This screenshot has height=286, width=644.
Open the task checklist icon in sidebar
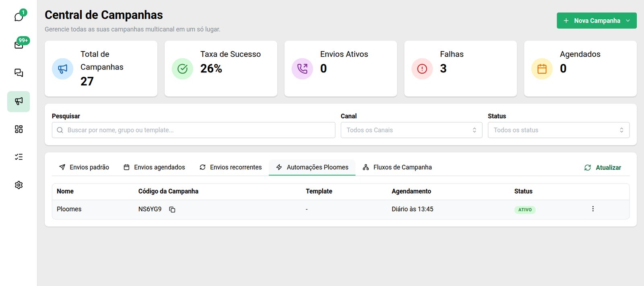click(19, 157)
